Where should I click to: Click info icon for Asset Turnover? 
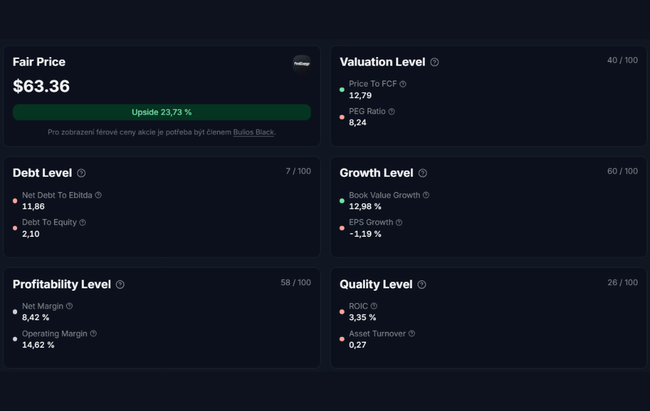click(x=411, y=333)
